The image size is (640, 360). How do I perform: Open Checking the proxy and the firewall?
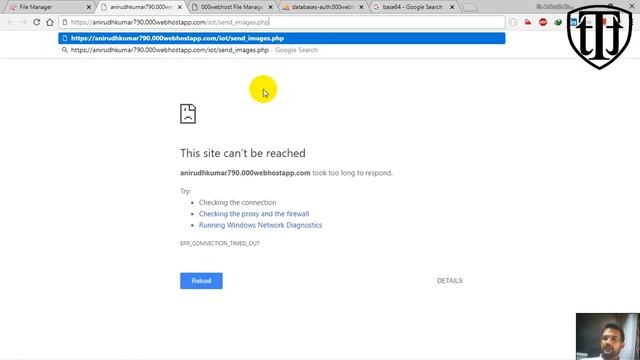pyautogui.click(x=254, y=214)
